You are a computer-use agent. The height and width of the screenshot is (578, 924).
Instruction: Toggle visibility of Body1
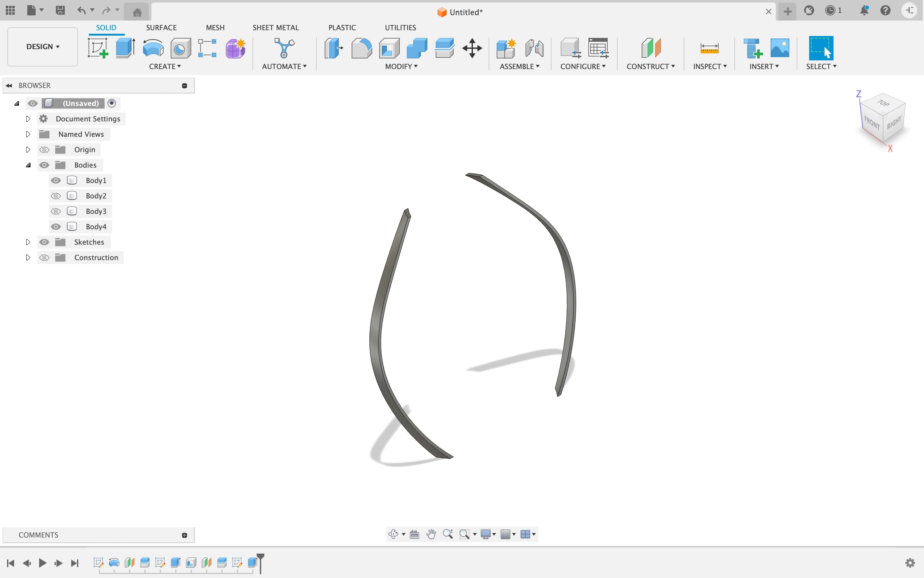56,180
